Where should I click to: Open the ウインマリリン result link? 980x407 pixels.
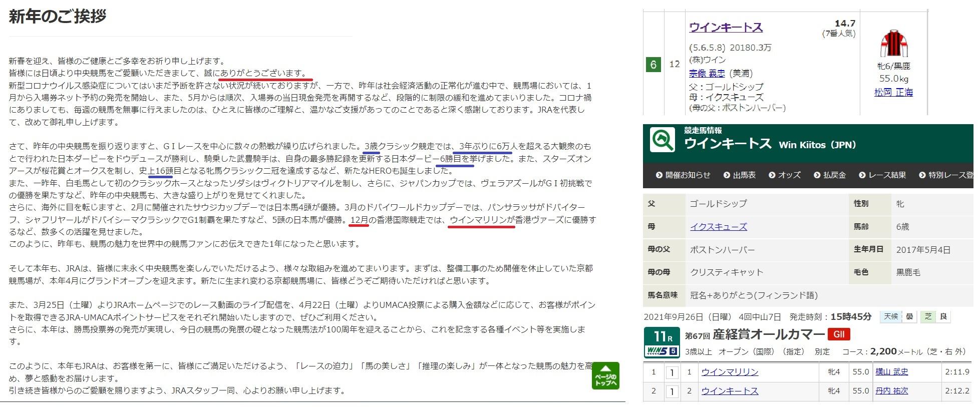pyautogui.click(x=730, y=372)
